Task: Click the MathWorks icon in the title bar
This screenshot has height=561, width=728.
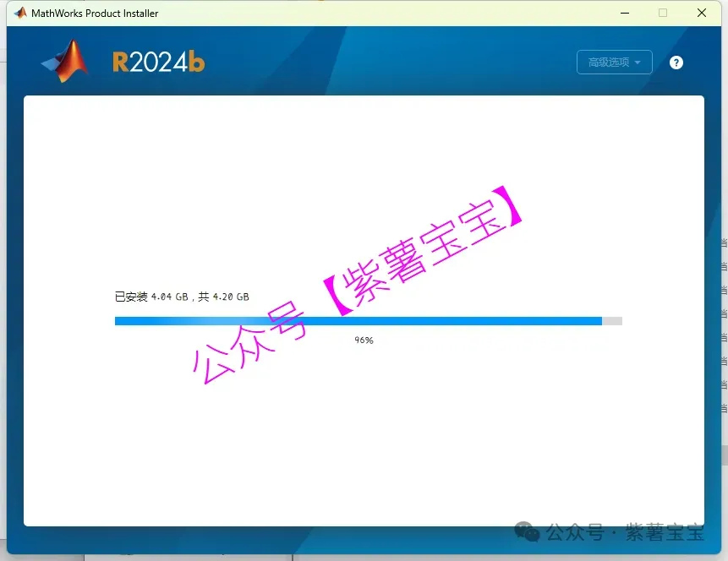Action: coord(20,13)
